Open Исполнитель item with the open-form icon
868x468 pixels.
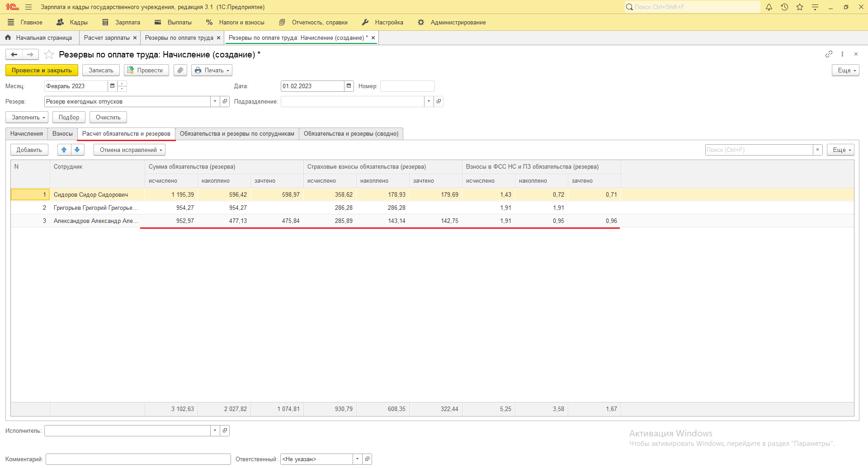tap(225, 430)
